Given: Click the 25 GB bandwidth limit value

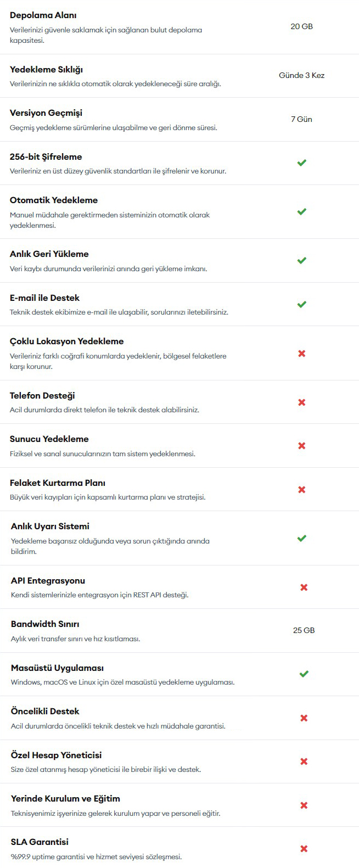Looking at the screenshot, I should tap(304, 630).
